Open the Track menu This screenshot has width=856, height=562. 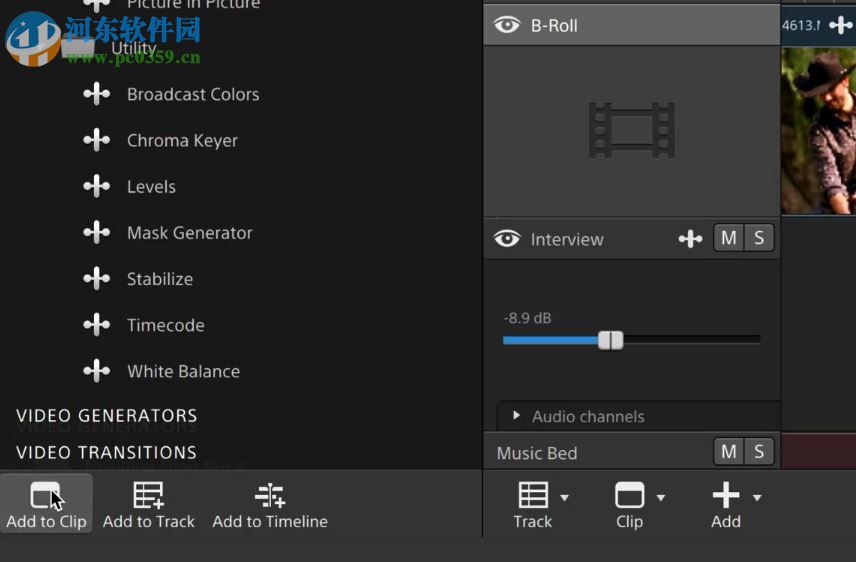tap(540, 505)
